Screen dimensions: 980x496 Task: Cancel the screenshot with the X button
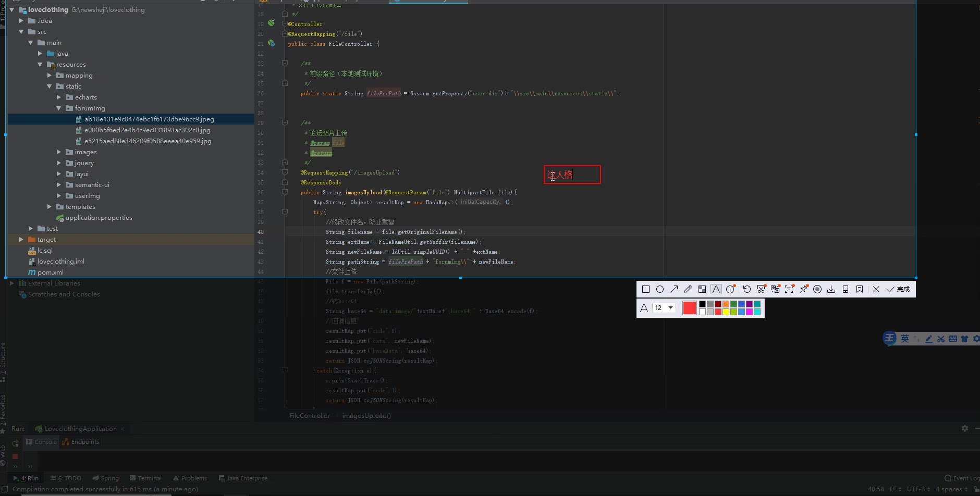(x=876, y=289)
